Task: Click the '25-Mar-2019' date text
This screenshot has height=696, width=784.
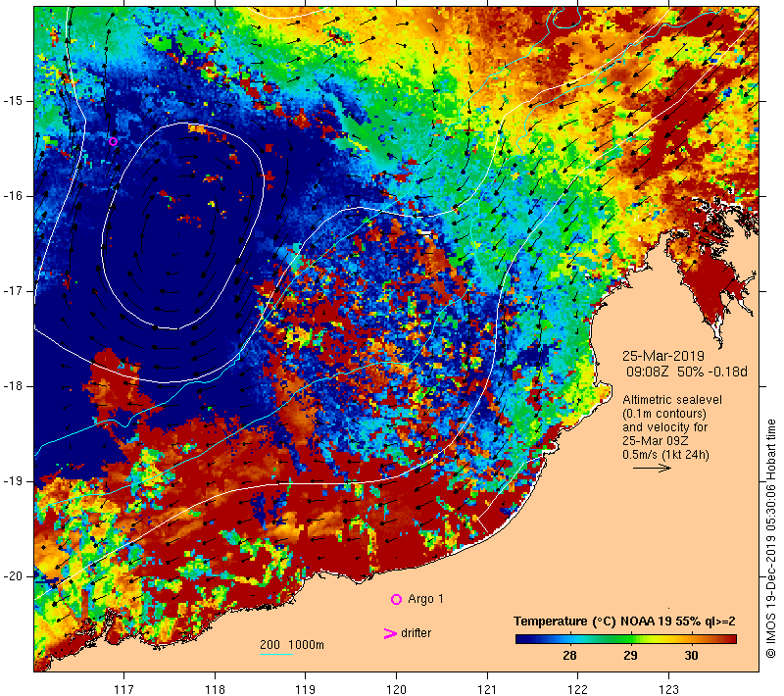Action: (x=663, y=356)
